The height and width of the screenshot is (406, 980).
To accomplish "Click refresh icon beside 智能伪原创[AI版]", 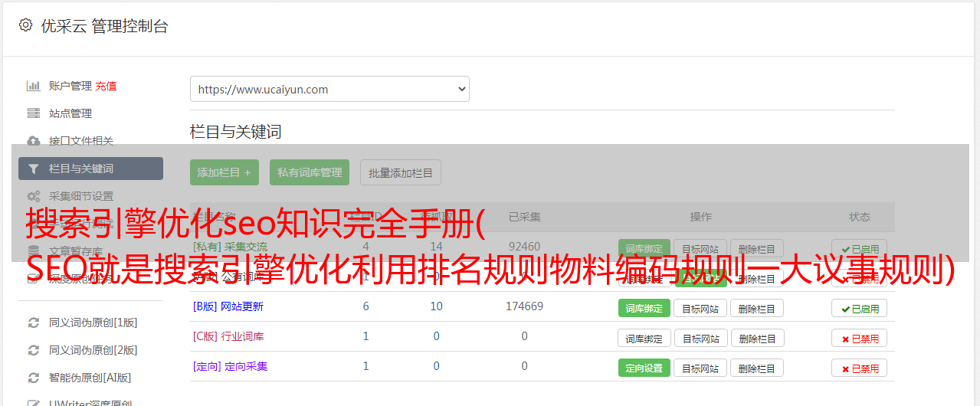I will click(33, 378).
